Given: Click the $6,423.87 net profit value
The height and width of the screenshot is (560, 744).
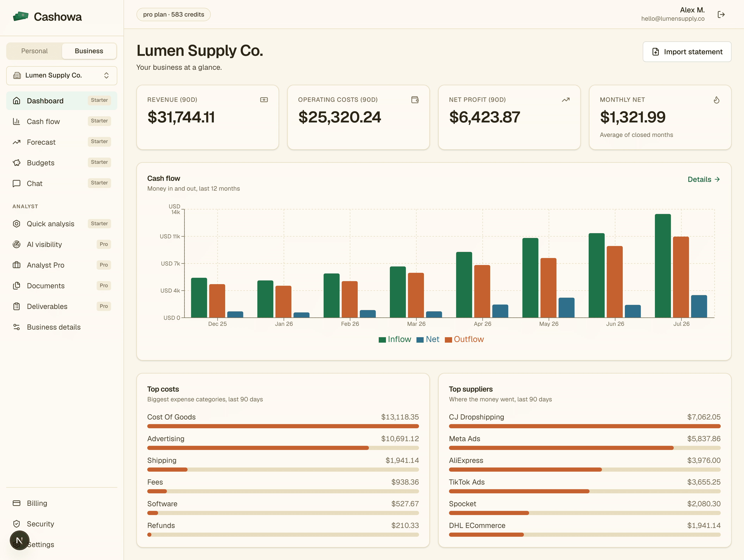Looking at the screenshot, I should [x=484, y=117].
